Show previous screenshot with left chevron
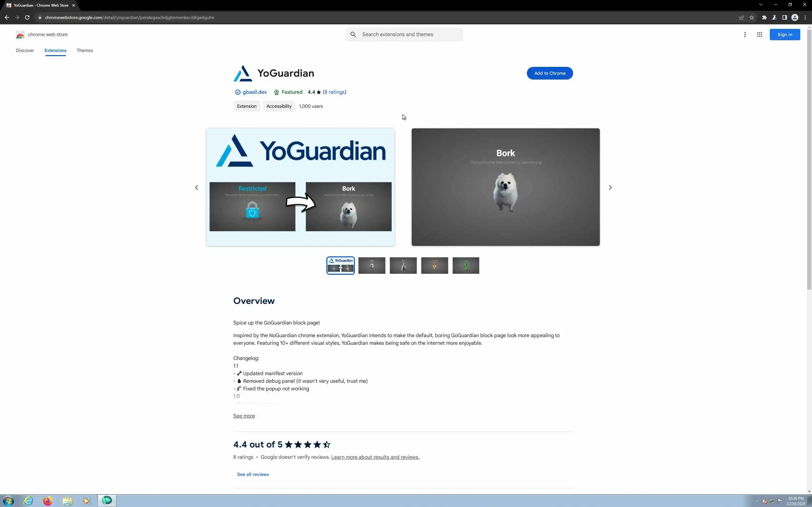Screen dimensions: 812x507 197,188
